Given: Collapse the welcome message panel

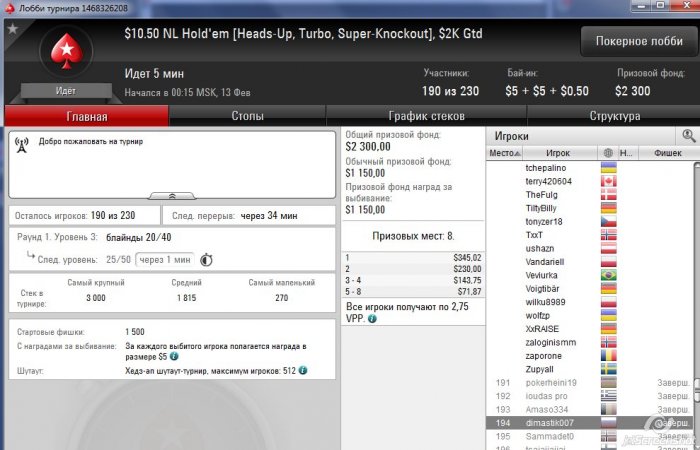Looking at the screenshot, I should [x=172, y=196].
